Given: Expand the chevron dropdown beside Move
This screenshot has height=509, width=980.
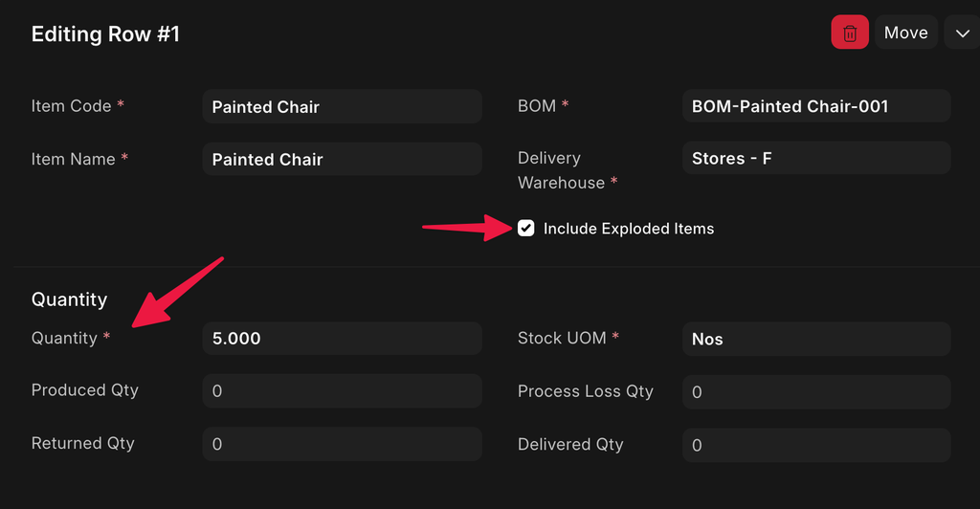Looking at the screenshot, I should click(962, 33).
